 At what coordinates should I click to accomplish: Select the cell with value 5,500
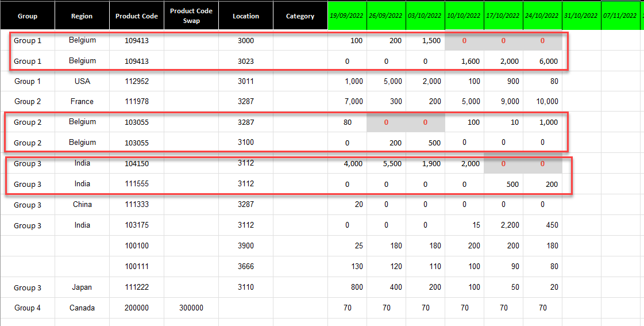pos(386,163)
